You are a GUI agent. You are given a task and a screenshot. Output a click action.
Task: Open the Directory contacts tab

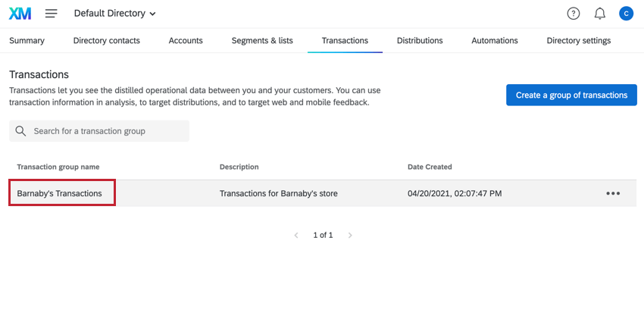(x=107, y=41)
